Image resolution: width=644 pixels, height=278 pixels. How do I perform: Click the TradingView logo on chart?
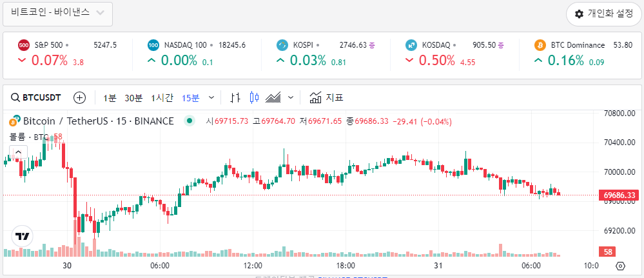pos(23,236)
